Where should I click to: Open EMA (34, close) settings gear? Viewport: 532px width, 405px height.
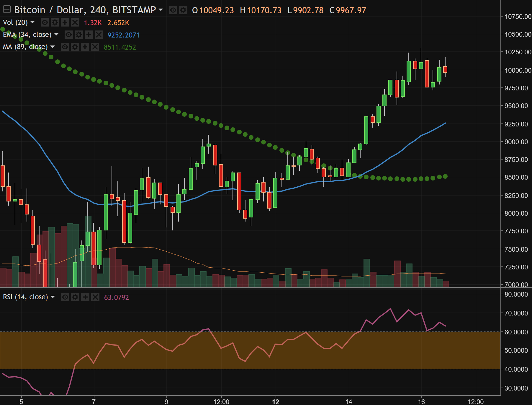(79, 35)
